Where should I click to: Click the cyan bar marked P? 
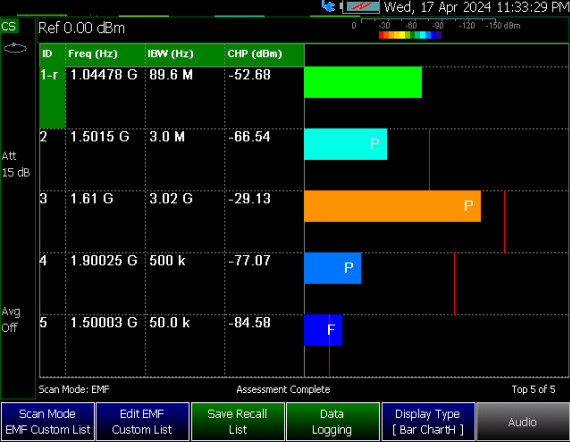(x=345, y=144)
